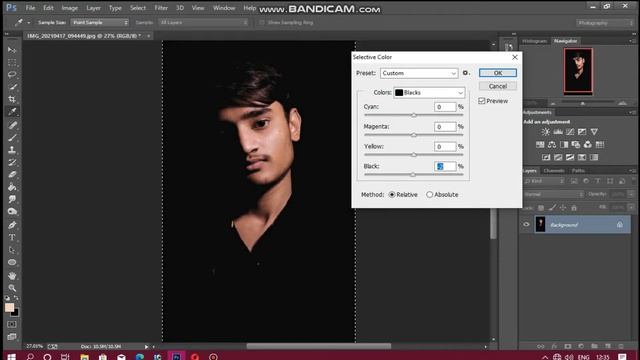Click the Navigator preview thumbnail

pos(578,71)
